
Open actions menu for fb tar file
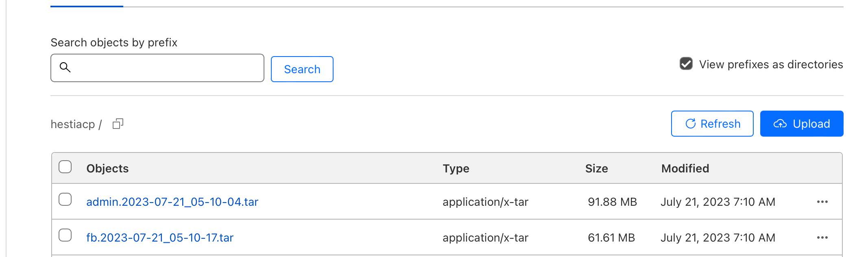point(822,237)
